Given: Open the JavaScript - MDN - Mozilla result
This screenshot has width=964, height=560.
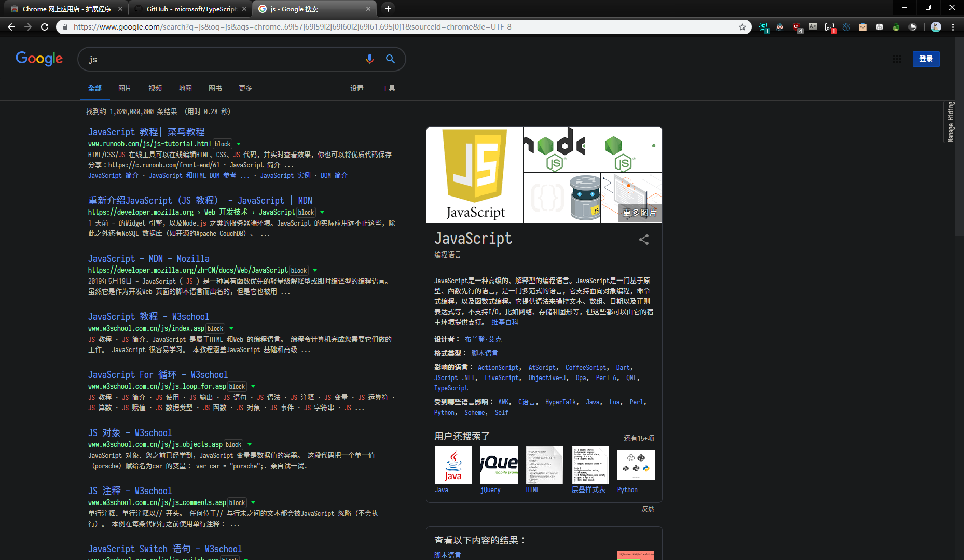Looking at the screenshot, I should (149, 258).
